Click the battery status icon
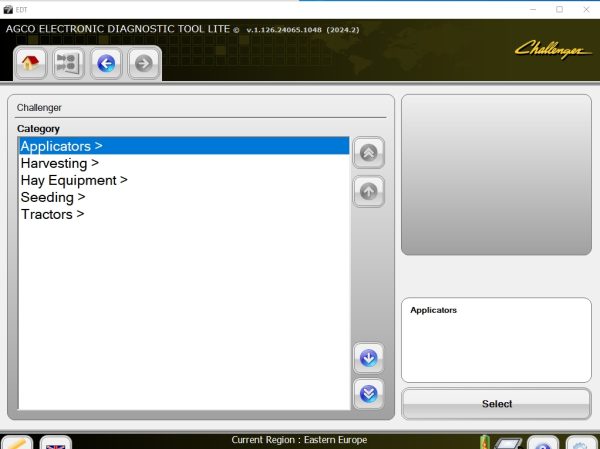 (x=485, y=442)
